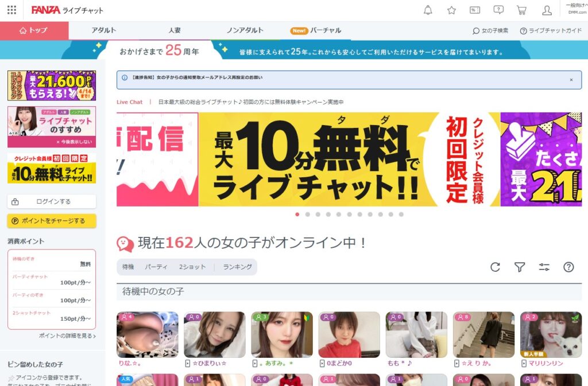Switch to the ノンアダルト tab
Screen dimensions: 588x386
pyautogui.click(x=246, y=30)
